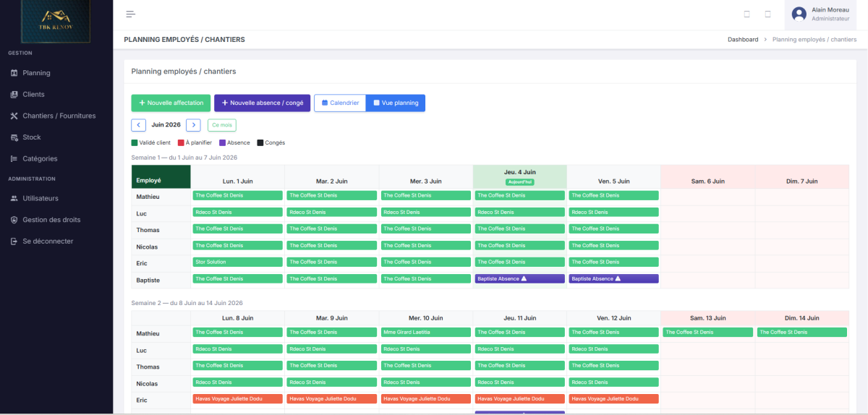Click the À planifier red legend swatch
This screenshot has width=868, height=415.
181,142
